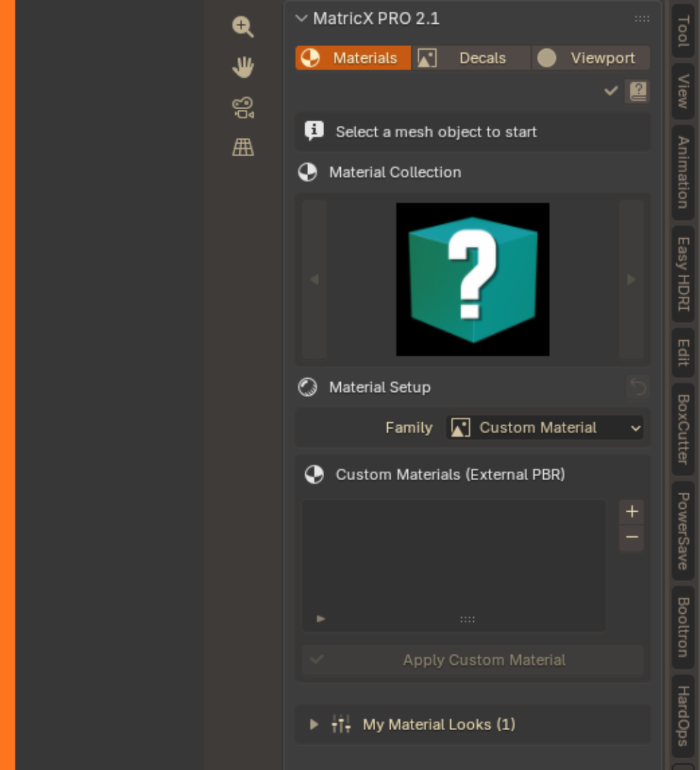Click the custom materials list resize grip
The height and width of the screenshot is (770, 700).
pyautogui.click(x=467, y=619)
